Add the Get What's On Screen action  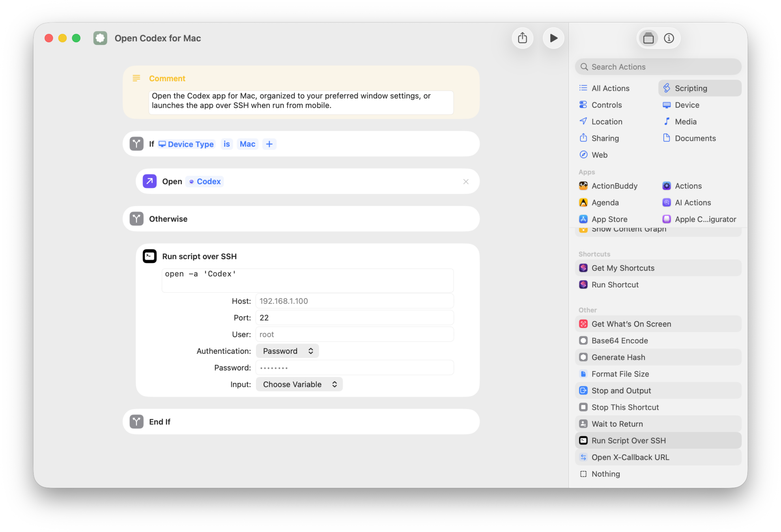click(658, 324)
